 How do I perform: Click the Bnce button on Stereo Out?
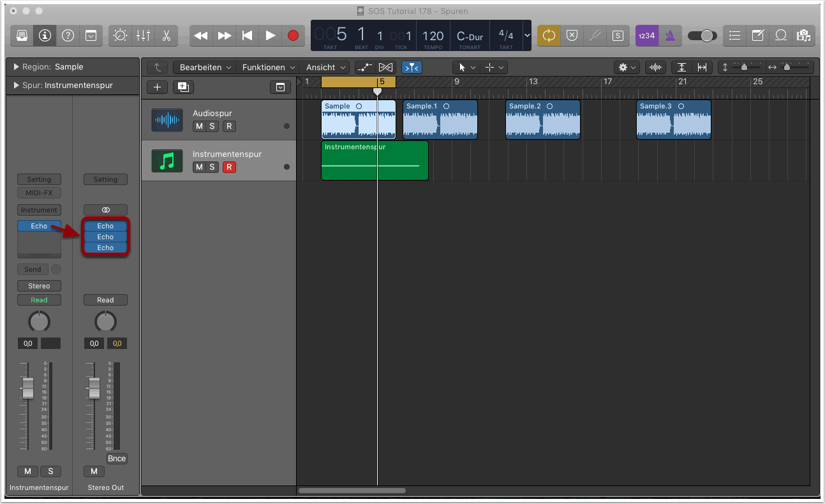pos(117,459)
